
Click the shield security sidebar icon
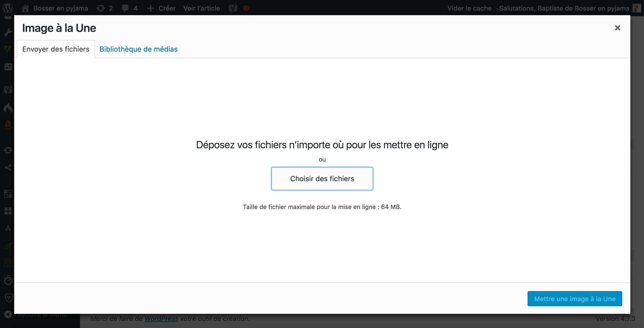pos(9,298)
